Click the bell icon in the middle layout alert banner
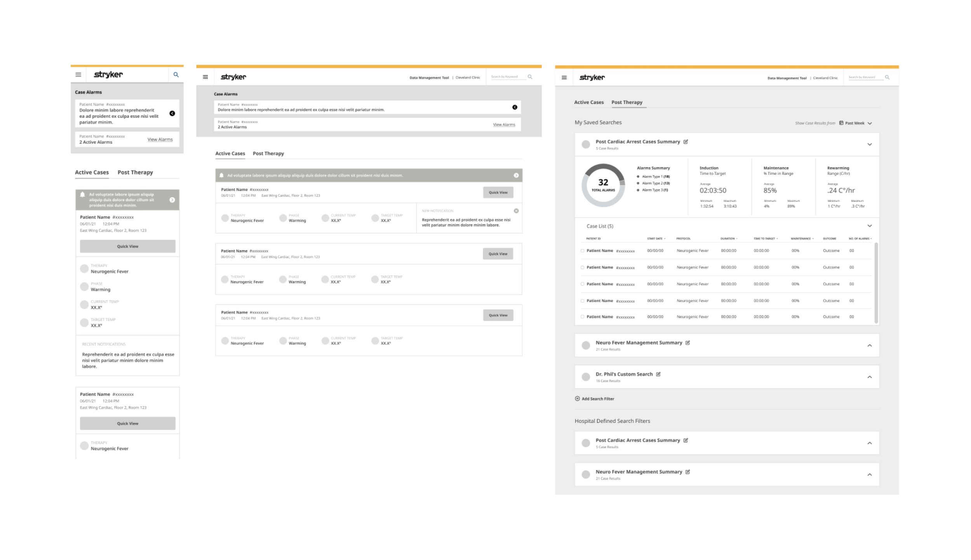This screenshot has width=971, height=560. coord(221,175)
